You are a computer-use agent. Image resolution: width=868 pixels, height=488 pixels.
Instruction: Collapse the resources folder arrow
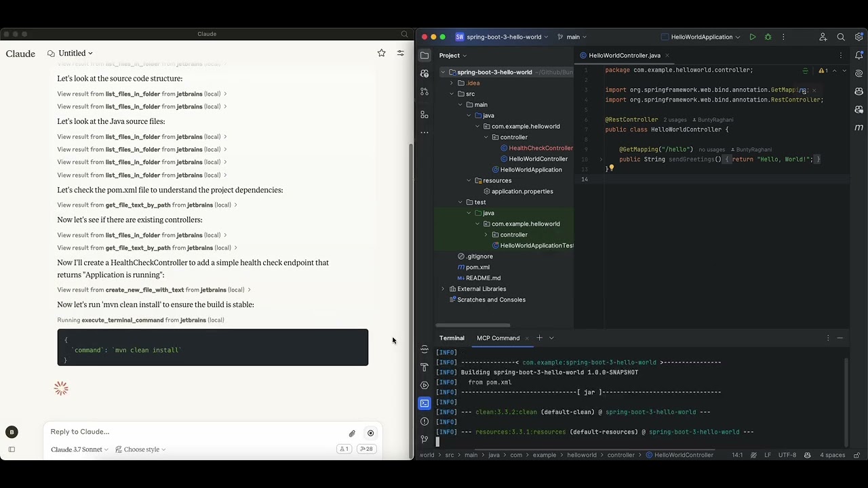469,181
